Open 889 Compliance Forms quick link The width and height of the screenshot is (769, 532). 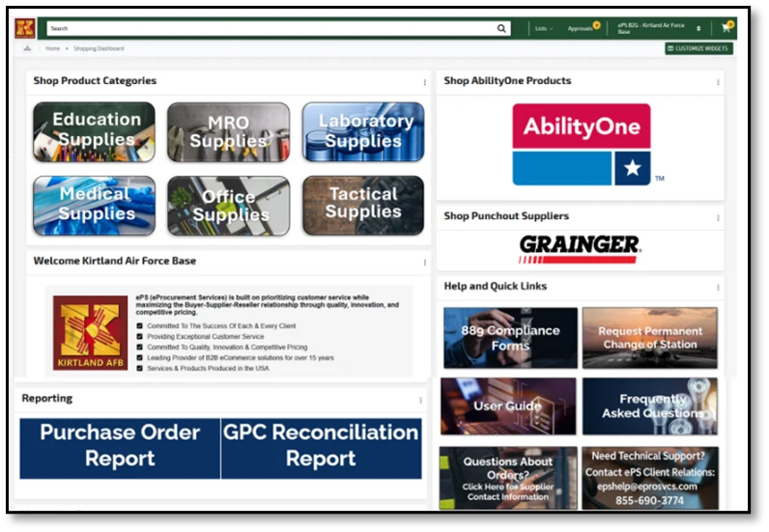click(510, 338)
